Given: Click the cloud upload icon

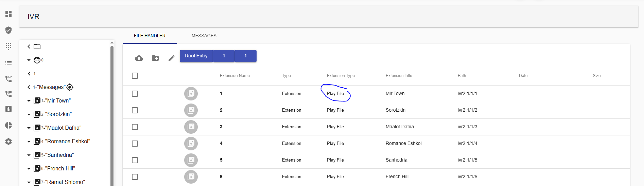Looking at the screenshot, I should tap(139, 58).
